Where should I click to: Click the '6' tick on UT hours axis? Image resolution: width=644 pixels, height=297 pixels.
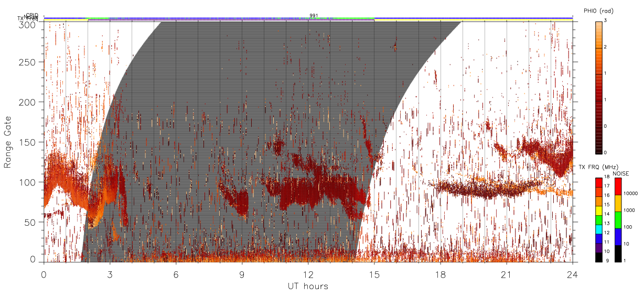pos(176,274)
